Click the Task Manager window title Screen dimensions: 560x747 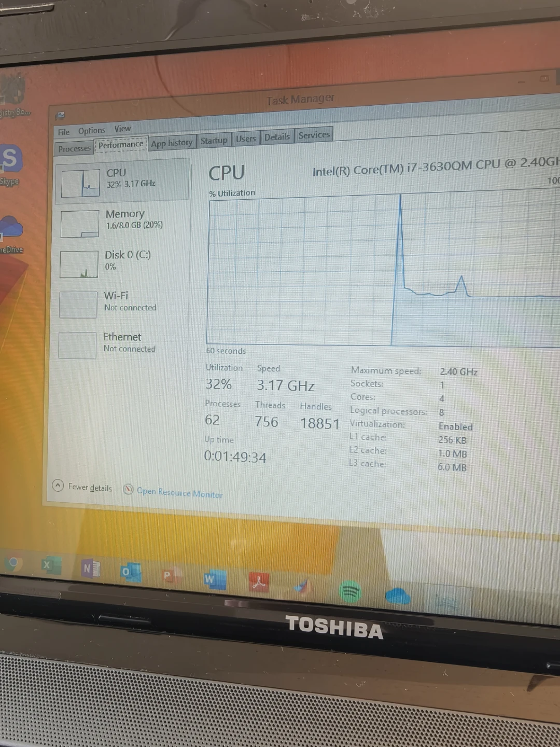click(x=301, y=99)
